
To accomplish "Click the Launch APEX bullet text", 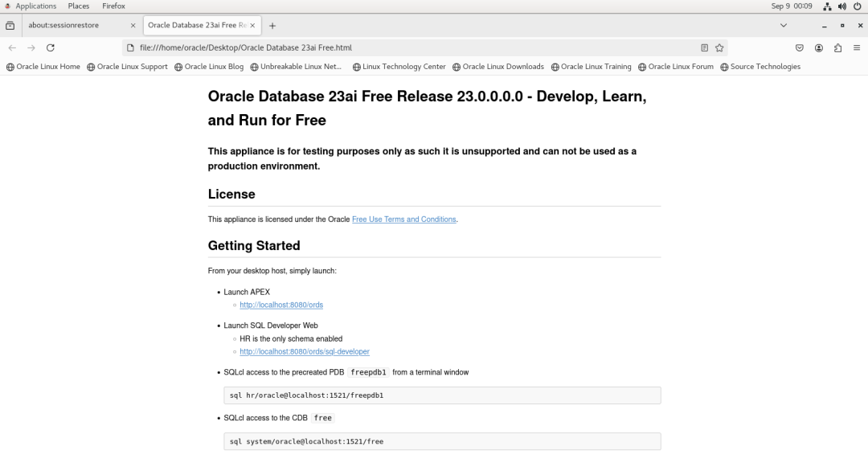I will (247, 292).
